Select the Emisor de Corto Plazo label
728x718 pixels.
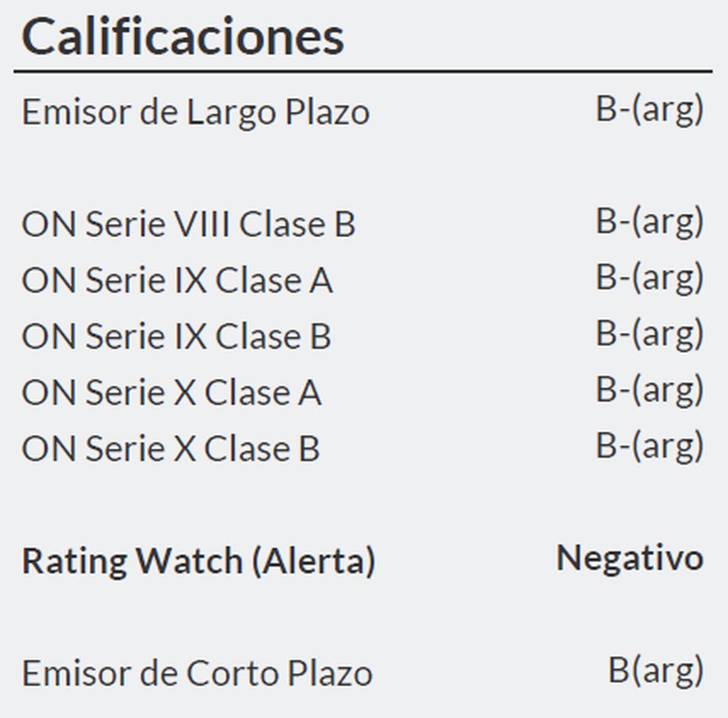[x=197, y=674]
